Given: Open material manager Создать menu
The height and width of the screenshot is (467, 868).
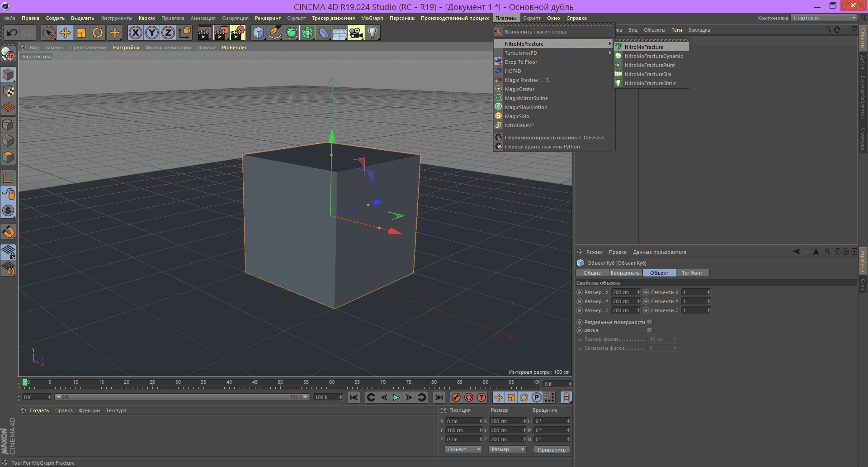Looking at the screenshot, I should tap(39, 410).
